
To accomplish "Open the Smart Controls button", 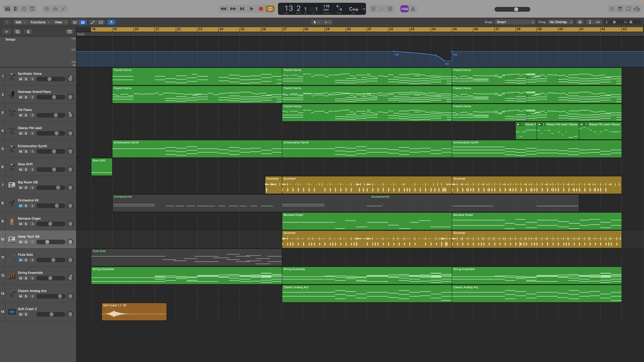I will 47,9.
